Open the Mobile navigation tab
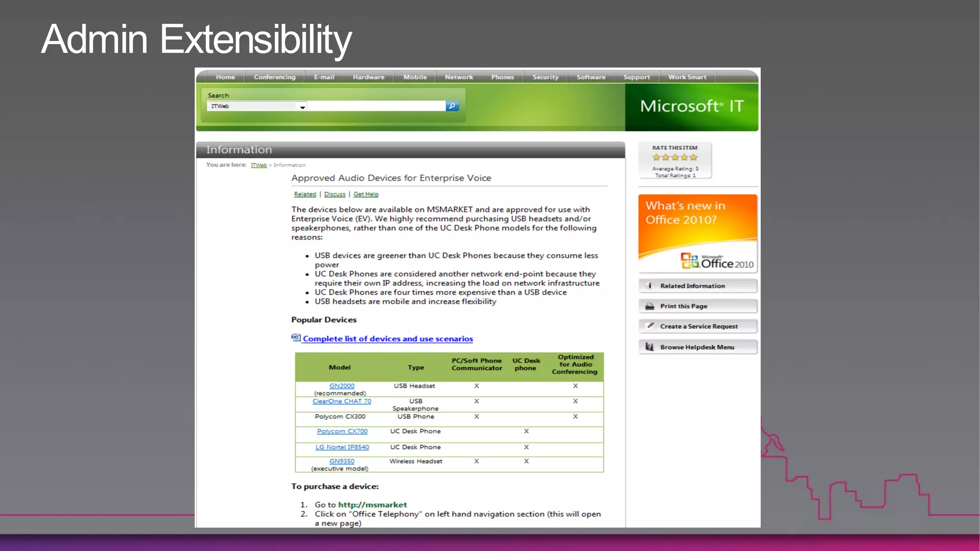 [415, 77]
